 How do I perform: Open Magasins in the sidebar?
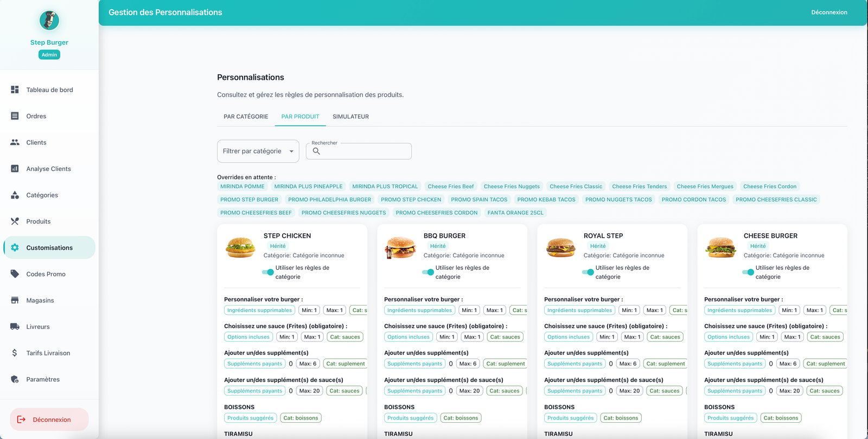(x=49, y=300)
